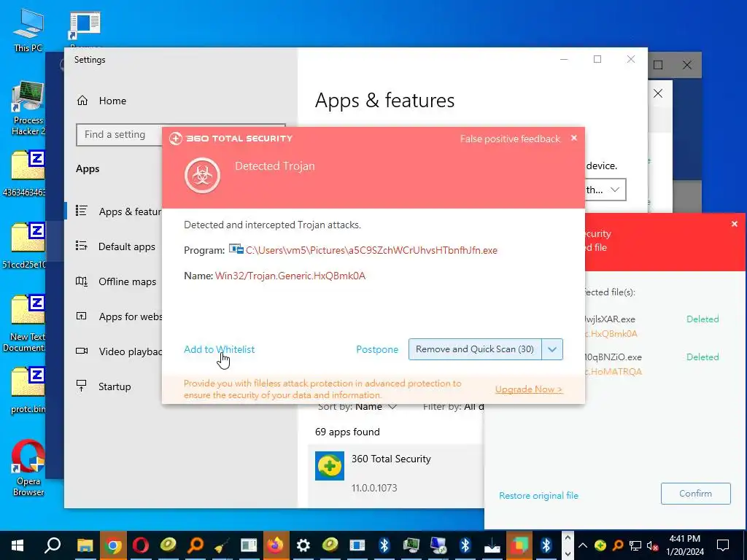Open File Explorer from taskbar

coord(85,545)
